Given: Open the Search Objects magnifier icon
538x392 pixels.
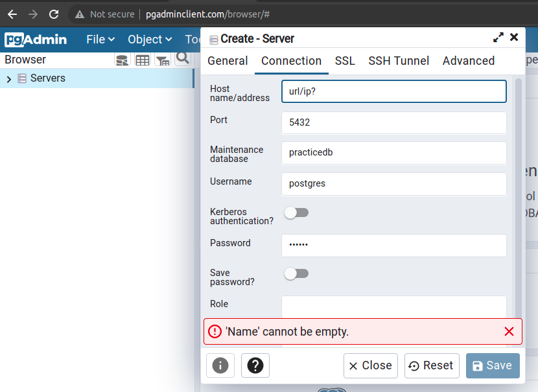Looking at the screenshot, I should click(x=183, y=59).
